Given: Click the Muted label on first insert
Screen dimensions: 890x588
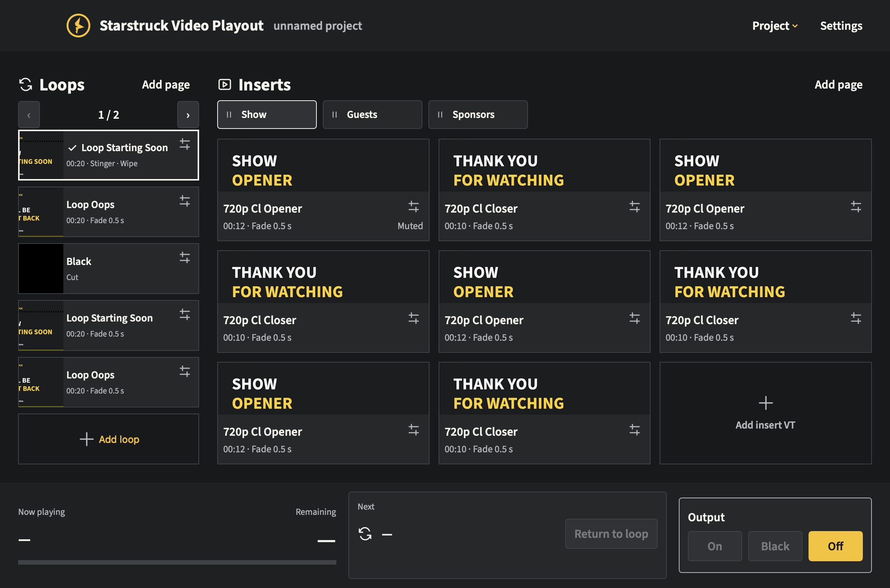Looking at the screenshot, I should (410, 226).
